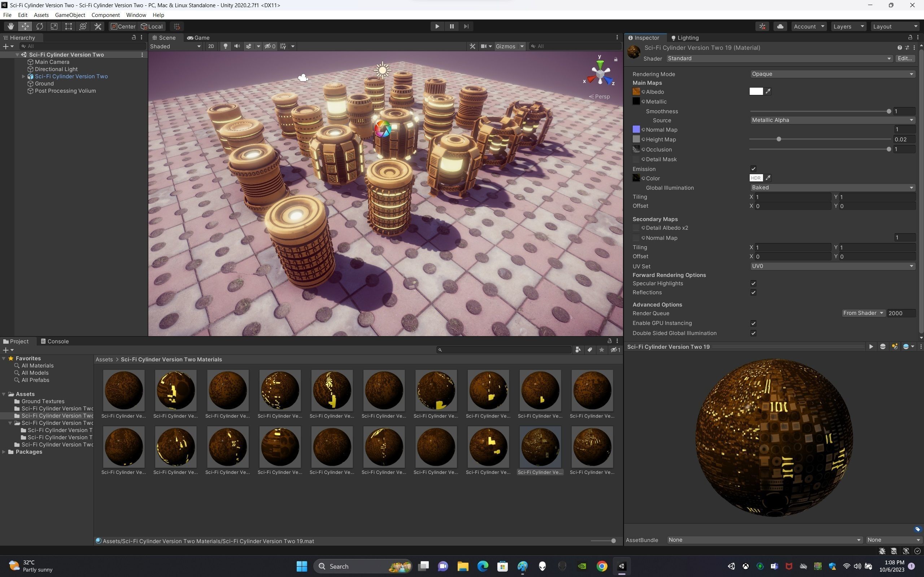Open Cloud services icon
This screenshot has width=924, height=577.
[x=780, y=26]
